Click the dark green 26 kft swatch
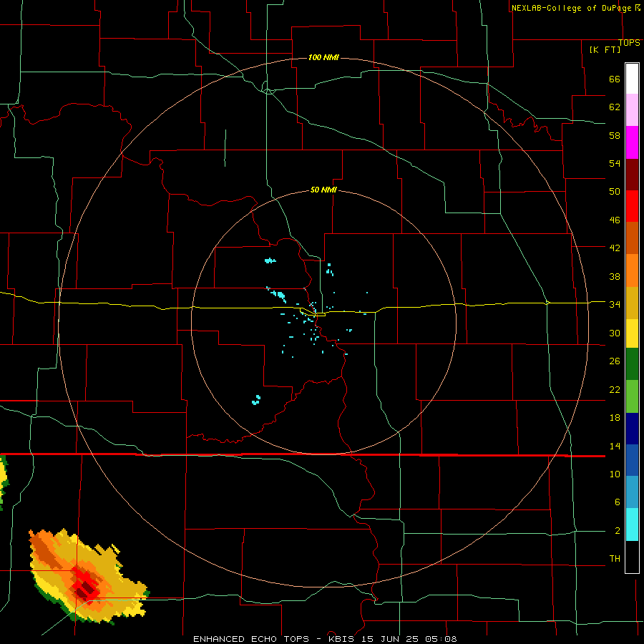Viewport: 644px width, 644px height. click(x=632, y=364)
